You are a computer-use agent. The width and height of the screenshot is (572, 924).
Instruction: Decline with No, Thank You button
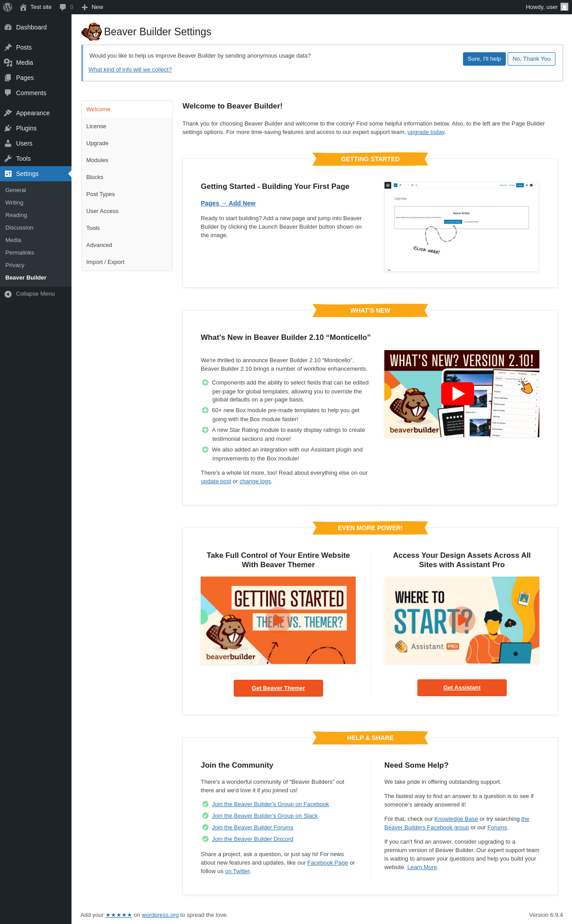(x=531, y=59)
